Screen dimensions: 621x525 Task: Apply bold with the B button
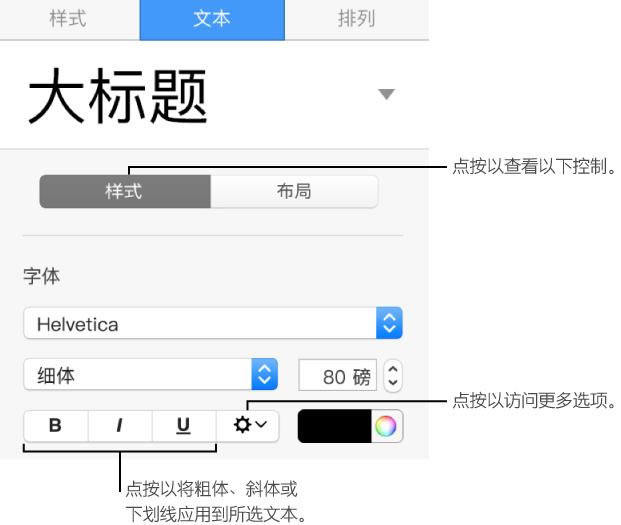[x=55, y=425]
